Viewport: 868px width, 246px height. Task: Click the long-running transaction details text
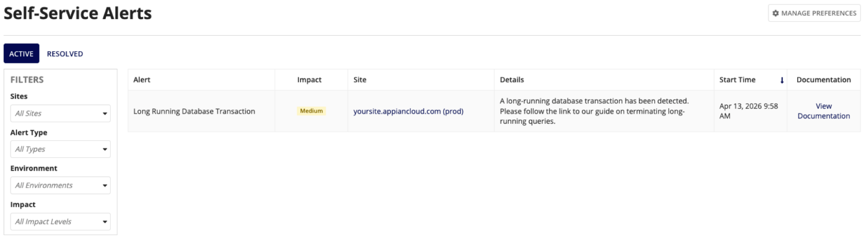(594, 111)
